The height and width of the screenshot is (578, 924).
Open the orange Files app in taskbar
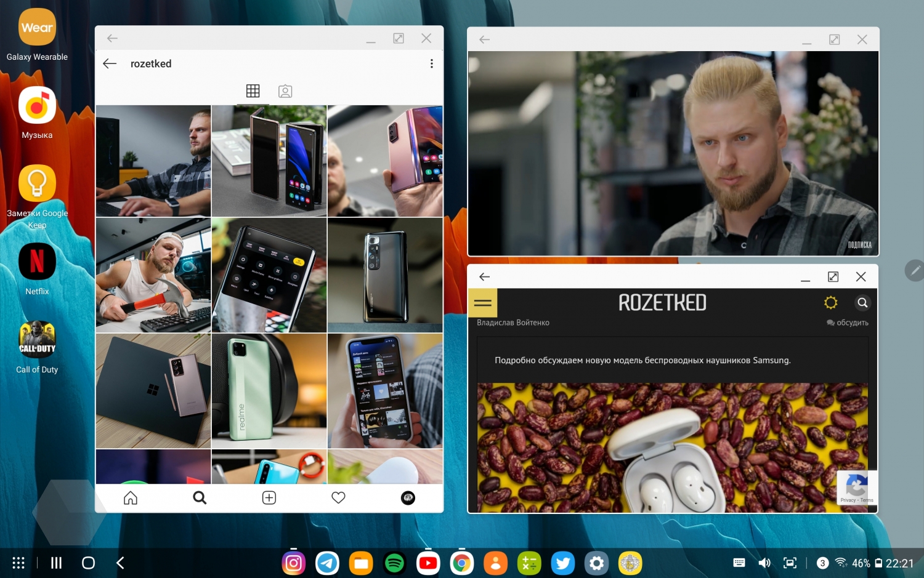pyautogui.click(x=361, y=563)
